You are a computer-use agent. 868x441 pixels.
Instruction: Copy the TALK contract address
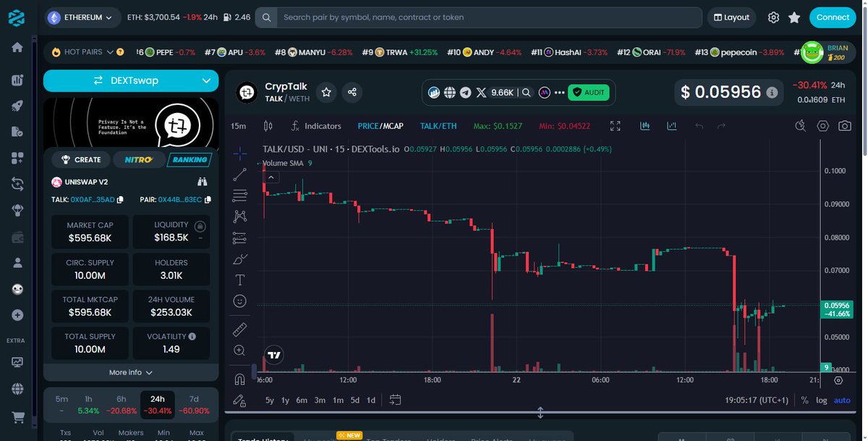tap(120, 199)
